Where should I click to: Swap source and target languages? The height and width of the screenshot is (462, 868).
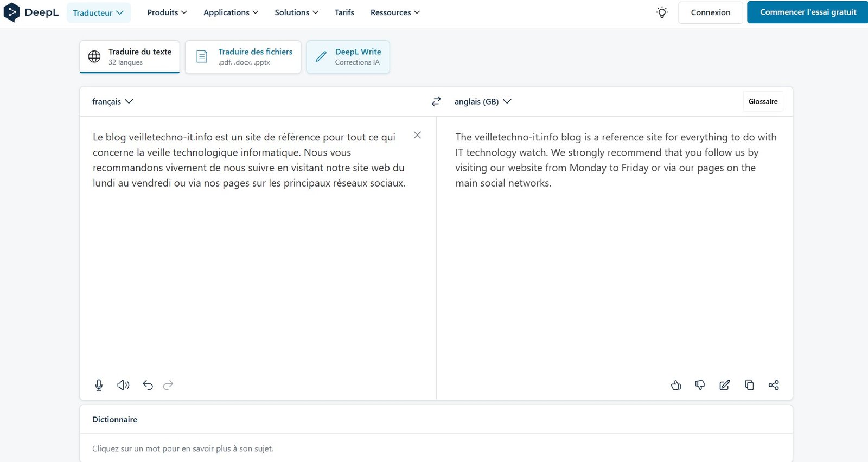click(x=436, y=101)
